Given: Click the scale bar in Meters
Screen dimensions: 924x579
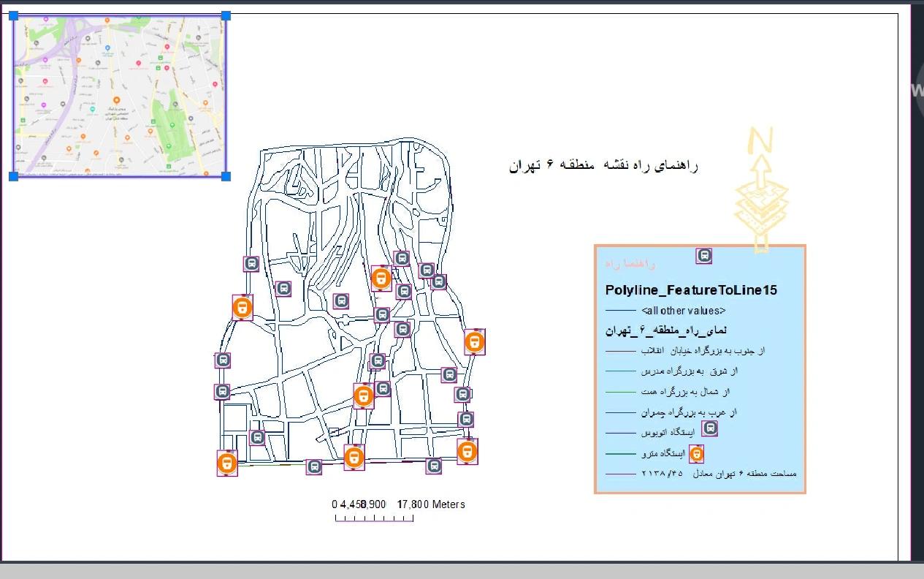Looking at the screenshot, I should click(x=374, y=518).
